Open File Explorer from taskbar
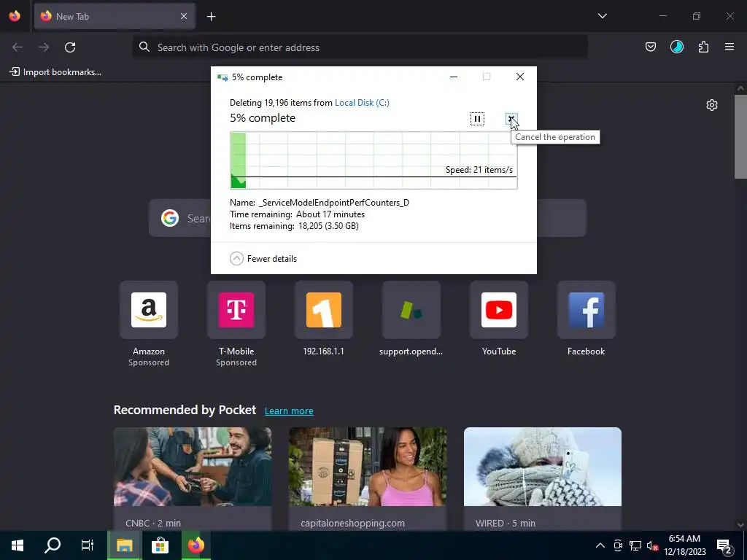This screenshot has width=747, height=560. tap(124, 545)
